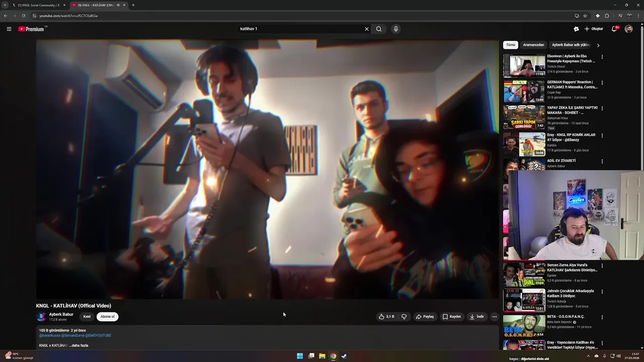Close the KNGL Social Community X tab

pyautogui.click(x=64, y=5)
